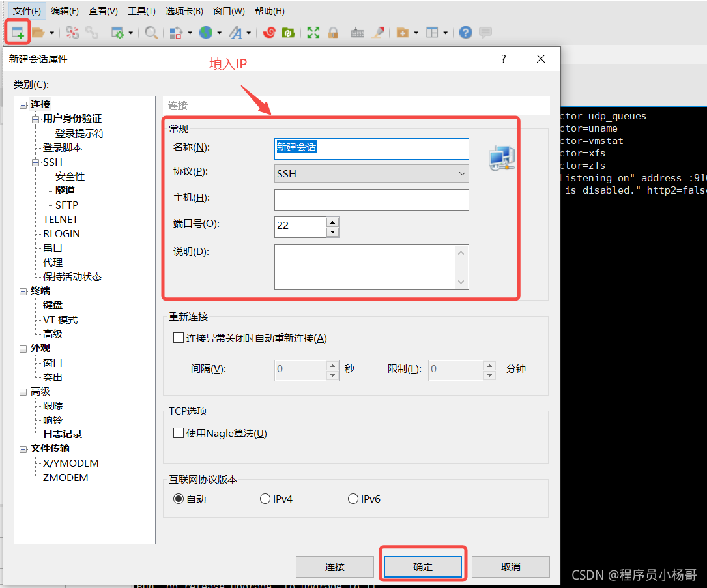Click the color scheme toolbar icon
The height and width of the screenshot is (588, 707).
point(176,33)
